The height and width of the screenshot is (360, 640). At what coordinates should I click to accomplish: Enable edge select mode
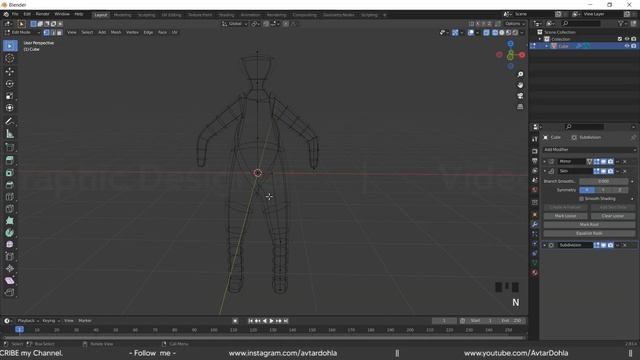pos(53,32)
